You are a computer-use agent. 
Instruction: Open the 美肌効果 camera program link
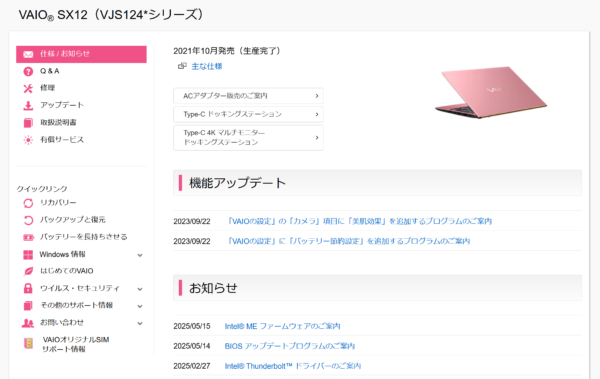pyautogui.click(x=359, y=221)
